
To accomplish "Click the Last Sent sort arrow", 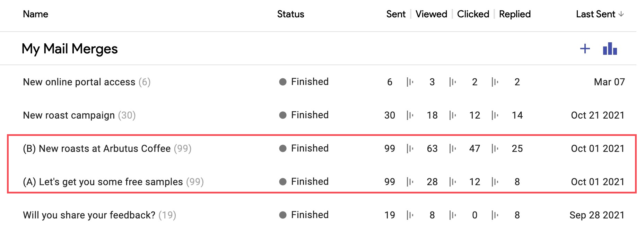I will 621,14.
